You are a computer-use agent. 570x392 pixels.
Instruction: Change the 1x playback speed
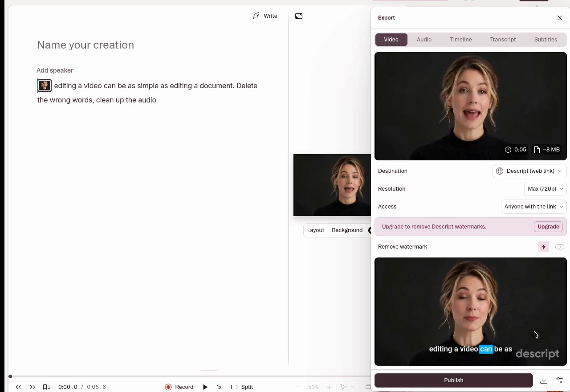pyautogui.click(x=219, y=387)
